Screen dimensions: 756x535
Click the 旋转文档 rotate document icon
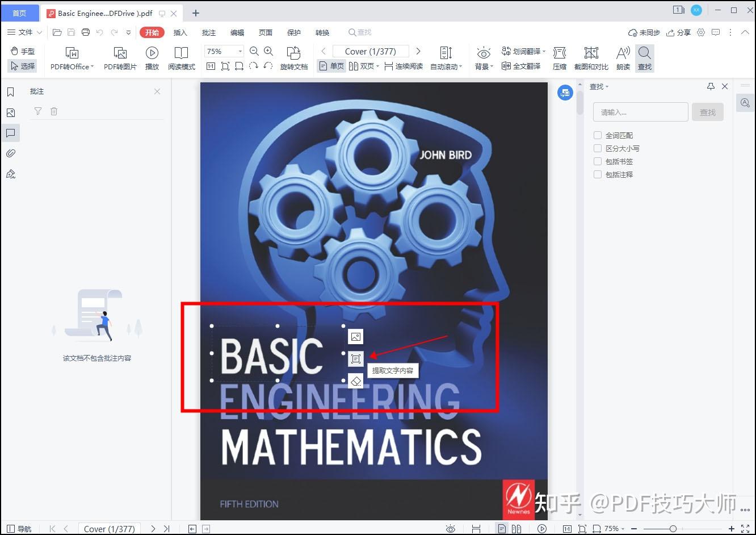tap(293, 53)
